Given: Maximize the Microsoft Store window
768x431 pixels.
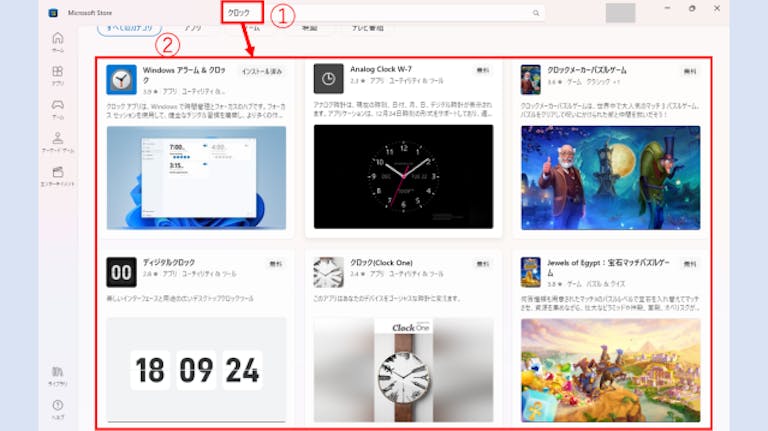Looking at the screenshot, I should [692, 8].
